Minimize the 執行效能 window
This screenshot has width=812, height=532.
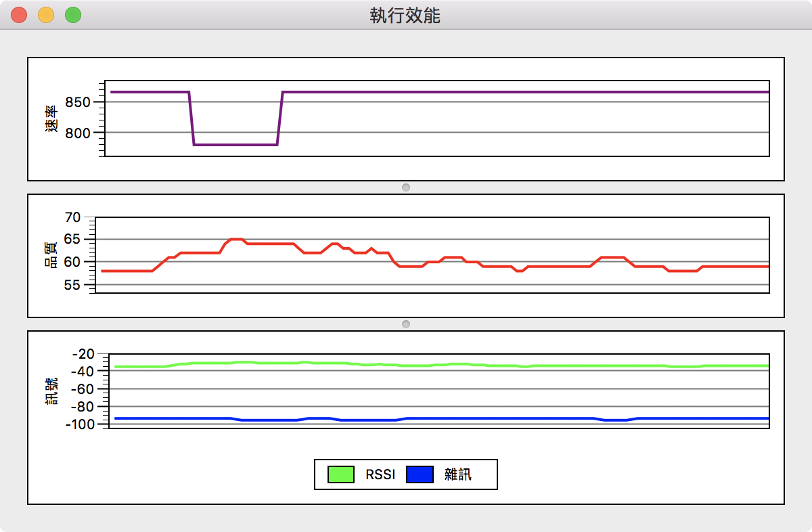46,14
